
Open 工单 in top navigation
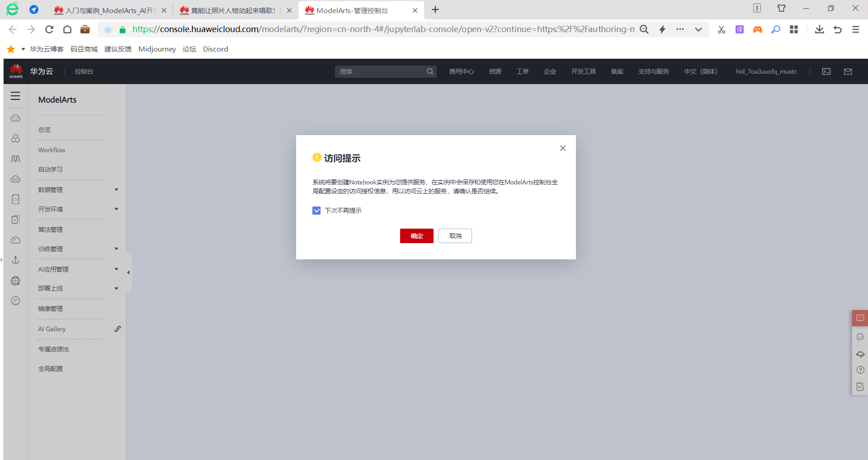(522, 71)
